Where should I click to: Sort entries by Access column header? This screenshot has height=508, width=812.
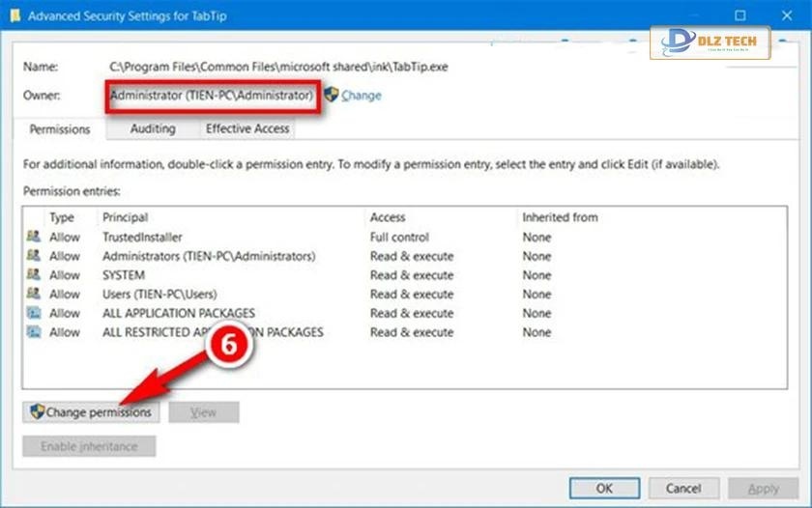(x=388, y=217)
